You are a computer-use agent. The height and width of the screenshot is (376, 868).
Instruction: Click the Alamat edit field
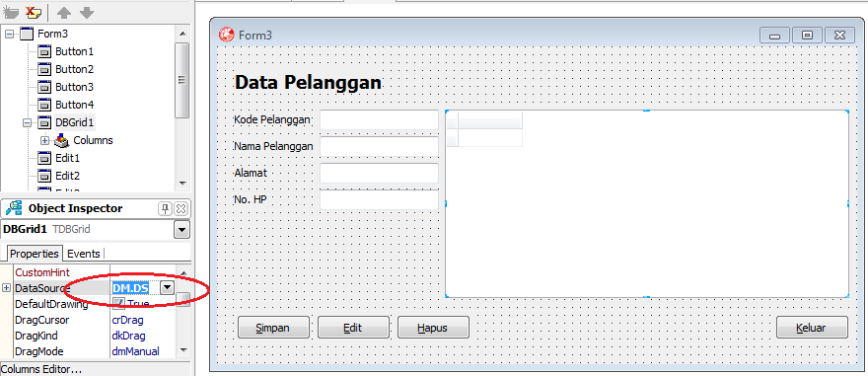tap(379, 173)
